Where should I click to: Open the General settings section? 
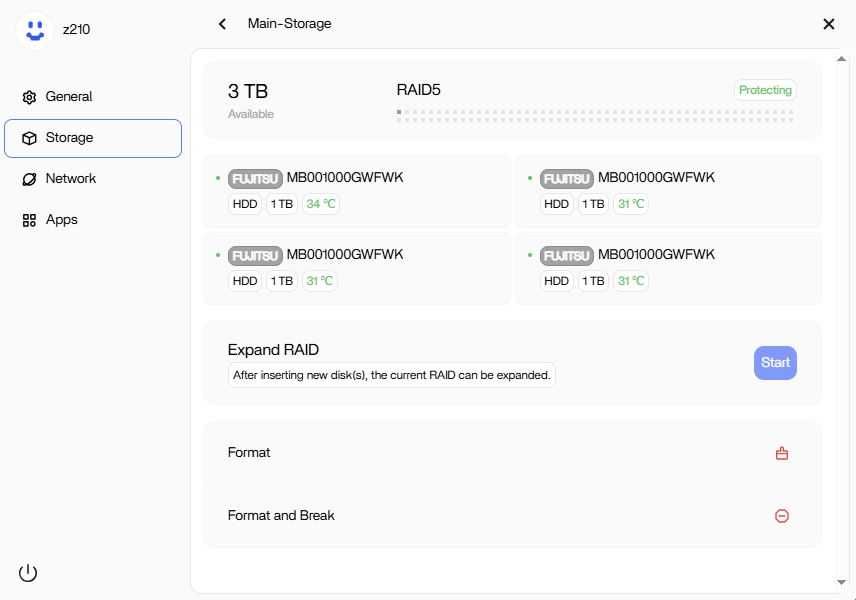[68, 97]
